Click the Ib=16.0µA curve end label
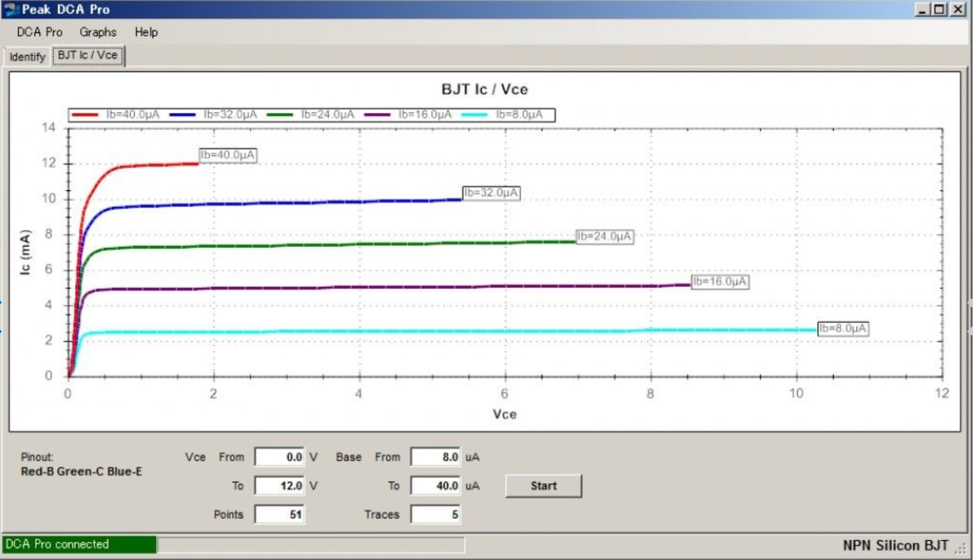This screenshot has height=560, width=973. click(x=720, y=282)
